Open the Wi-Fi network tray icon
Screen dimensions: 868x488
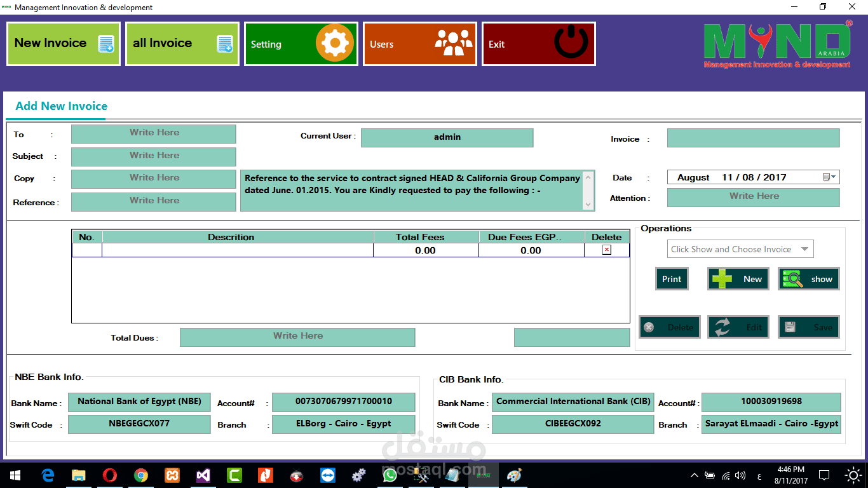tap(726, 475)
